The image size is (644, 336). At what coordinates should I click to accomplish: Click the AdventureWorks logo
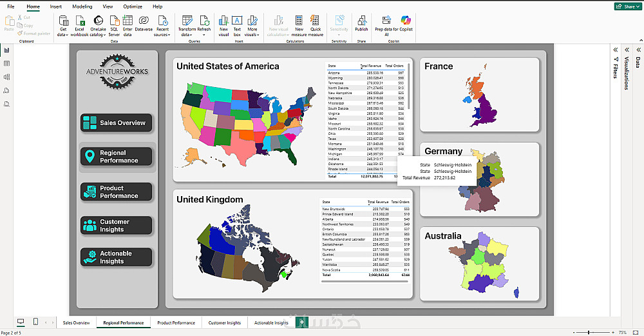click(117, 72)
